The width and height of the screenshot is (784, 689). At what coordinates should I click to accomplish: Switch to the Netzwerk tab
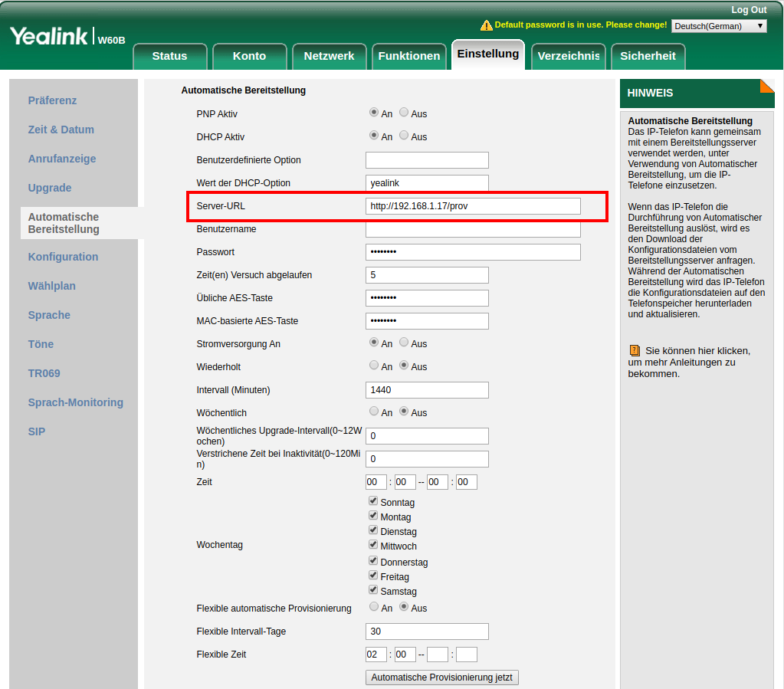pos(329,55)
